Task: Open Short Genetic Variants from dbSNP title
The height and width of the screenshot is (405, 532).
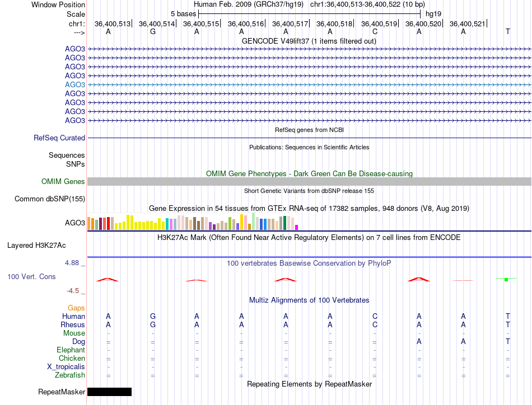Action: 309,191
